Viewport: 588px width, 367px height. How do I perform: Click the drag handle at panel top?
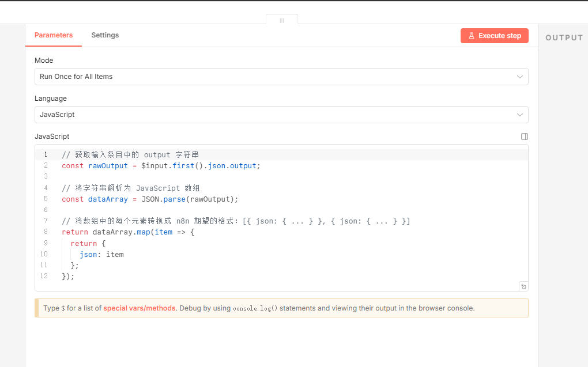[282, 20]
